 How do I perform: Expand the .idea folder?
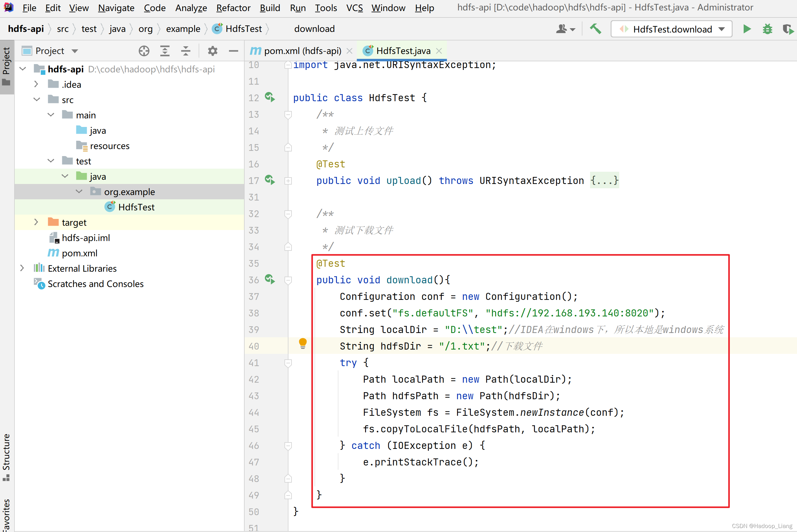tap(36, 84)
